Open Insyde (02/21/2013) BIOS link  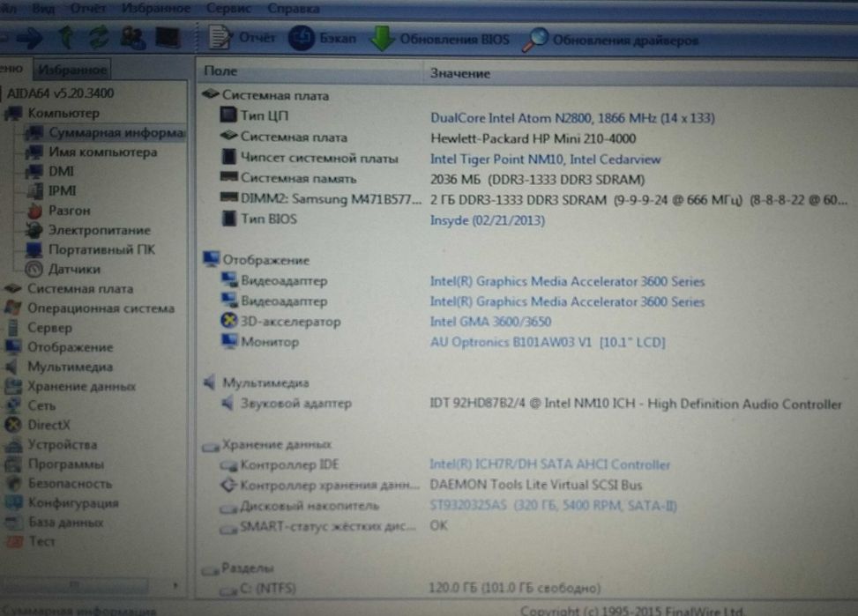pyautogui.click(x=488, y=220)
